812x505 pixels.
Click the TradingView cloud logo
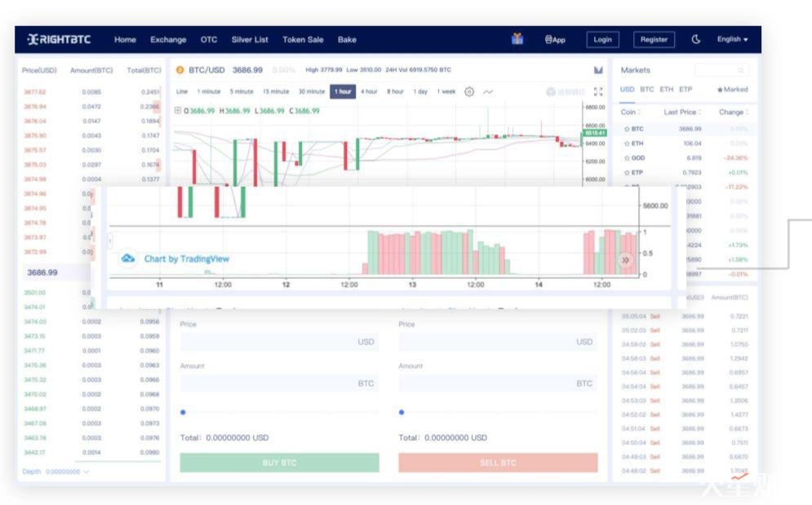tap(128, 258)
